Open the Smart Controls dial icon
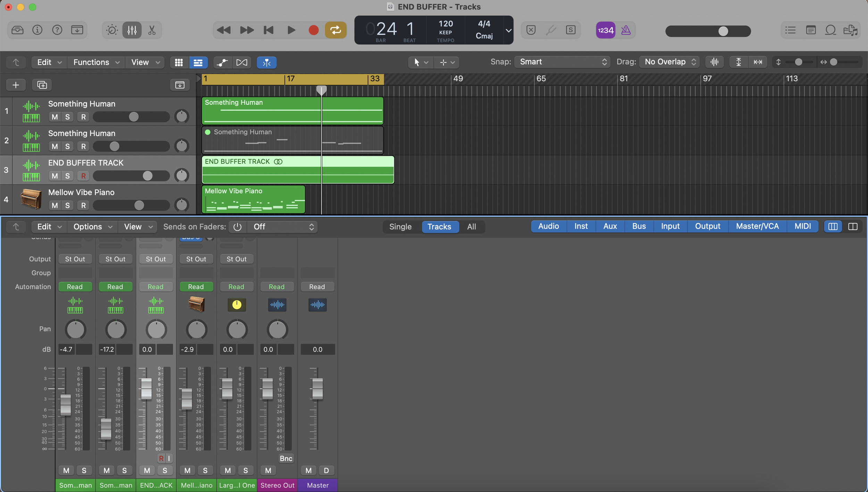The width and height of the screenshot is (868, 492). [x=112, y=31]
